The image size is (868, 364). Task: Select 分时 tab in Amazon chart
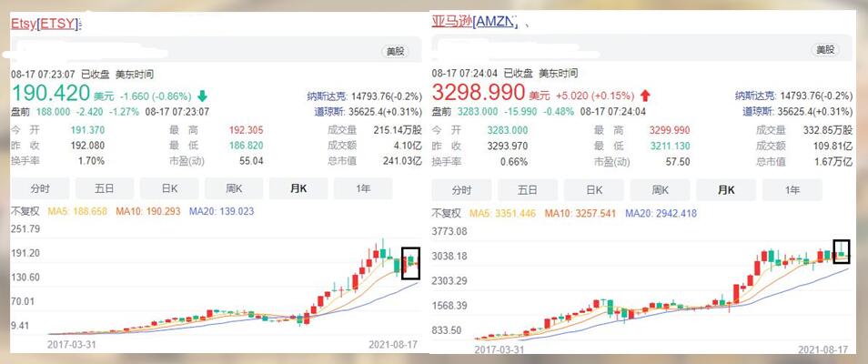click(x=460, y=190)
